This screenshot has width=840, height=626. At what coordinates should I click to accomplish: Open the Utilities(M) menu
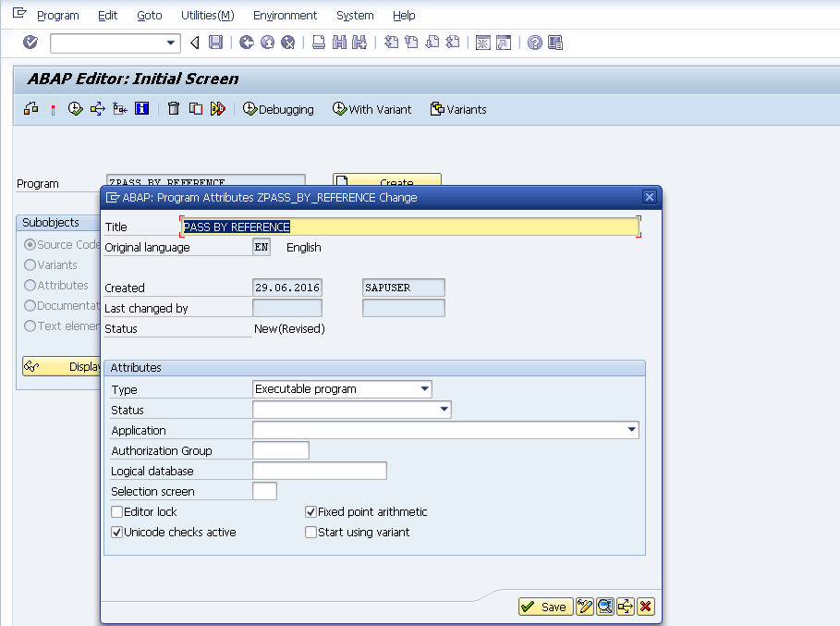pos(207,15)
